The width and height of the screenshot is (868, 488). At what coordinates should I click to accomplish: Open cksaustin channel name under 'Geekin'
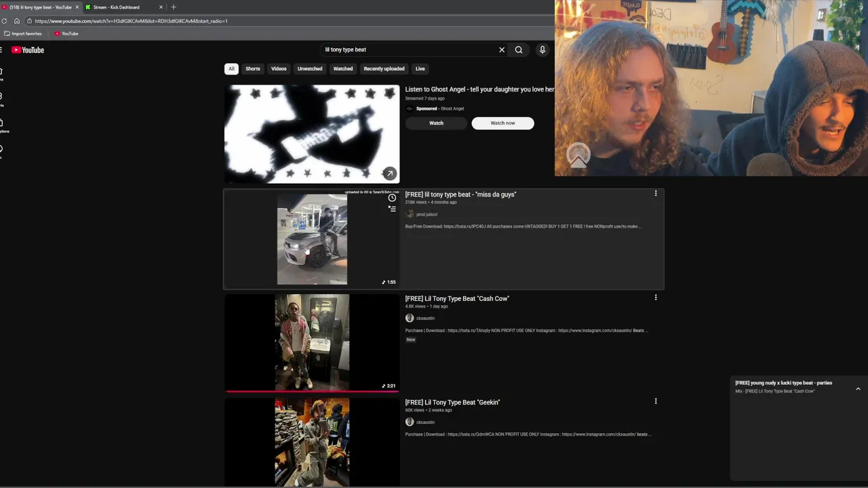coord(425,422)
